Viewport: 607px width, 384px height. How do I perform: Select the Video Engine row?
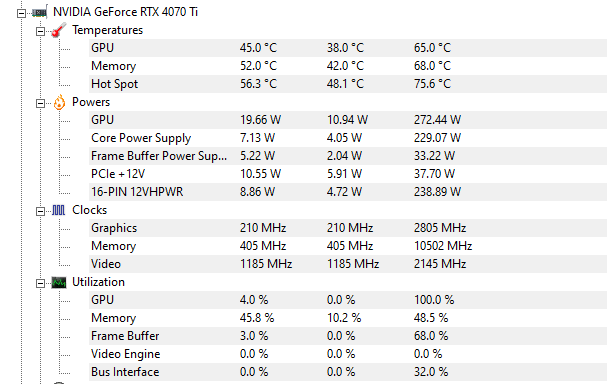coord(348,354)
